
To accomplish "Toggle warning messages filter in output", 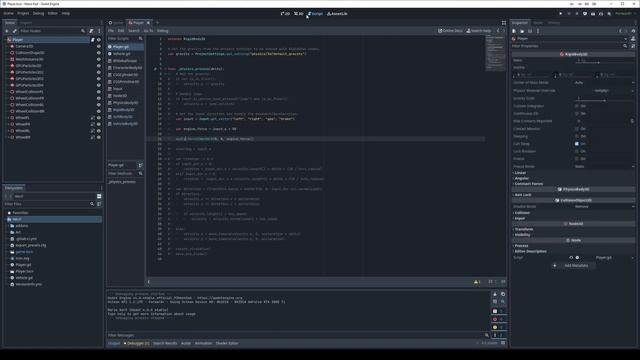I will pos(499,327).
